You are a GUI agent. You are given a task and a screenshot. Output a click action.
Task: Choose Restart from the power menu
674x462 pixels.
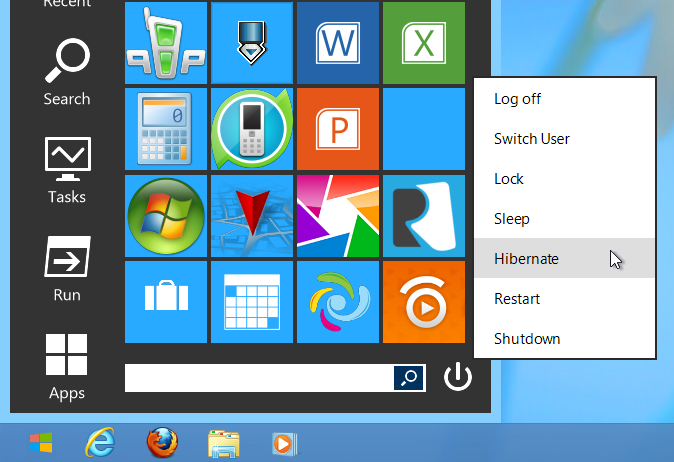564,298
